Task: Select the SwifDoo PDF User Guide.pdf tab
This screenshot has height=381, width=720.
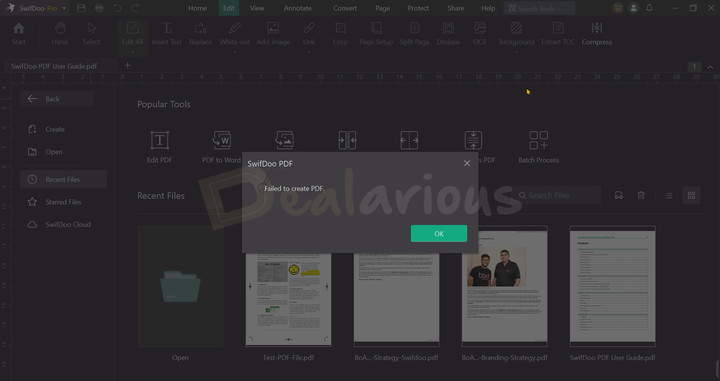Action: tap(54, 66)
